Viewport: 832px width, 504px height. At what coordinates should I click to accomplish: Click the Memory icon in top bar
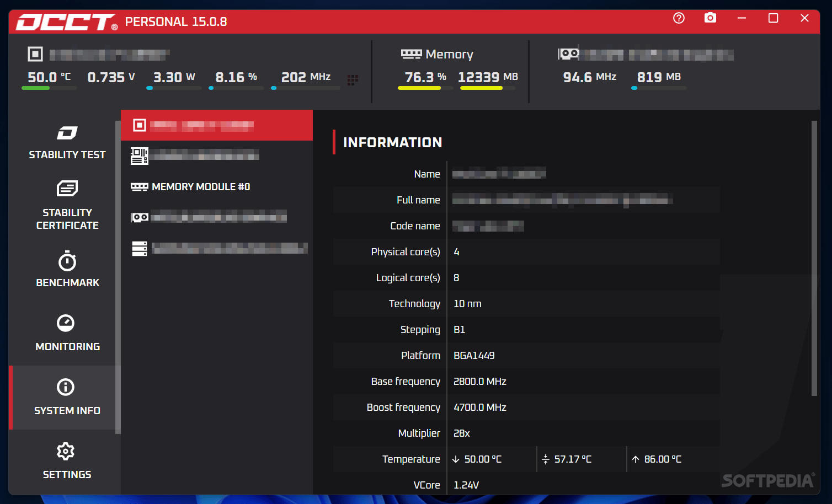[x=411, y=54]
